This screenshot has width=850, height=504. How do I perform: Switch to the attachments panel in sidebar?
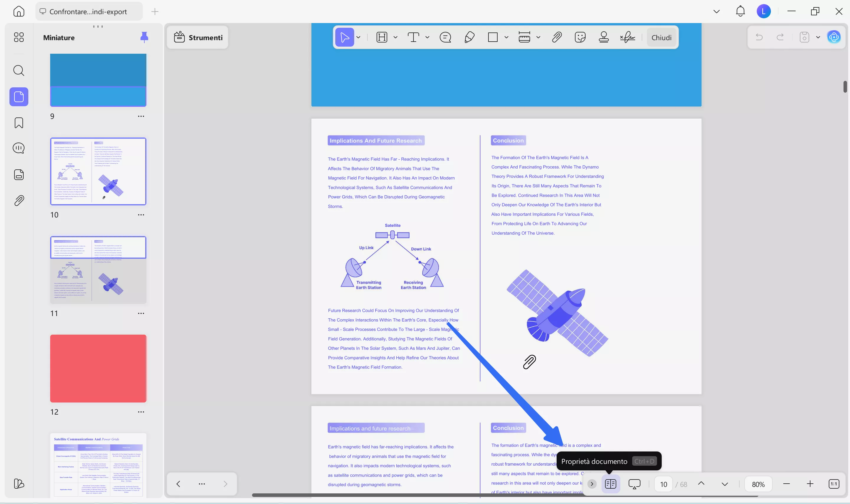[19, 200]
